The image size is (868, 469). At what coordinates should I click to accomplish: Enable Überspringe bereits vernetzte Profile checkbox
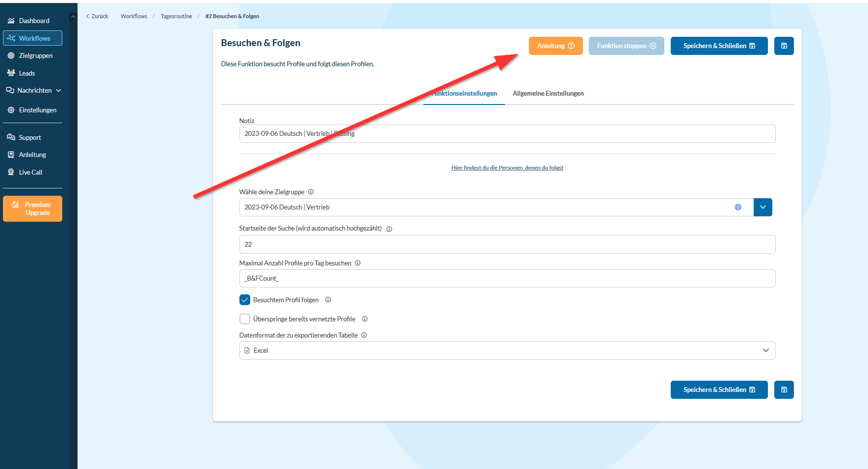pos(245,319)
